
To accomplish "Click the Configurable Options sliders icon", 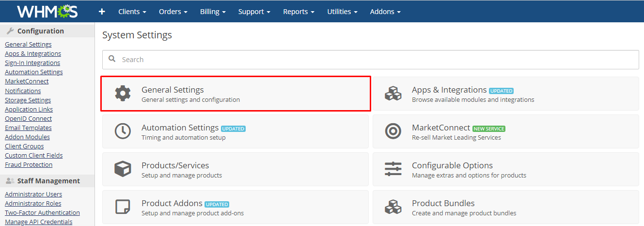I will coord(393,169).
